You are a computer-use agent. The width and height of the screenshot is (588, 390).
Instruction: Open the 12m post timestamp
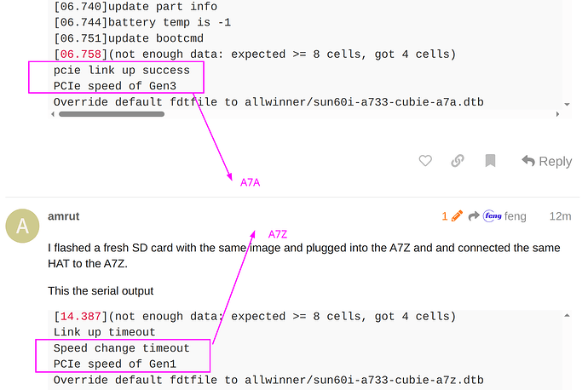560,216
